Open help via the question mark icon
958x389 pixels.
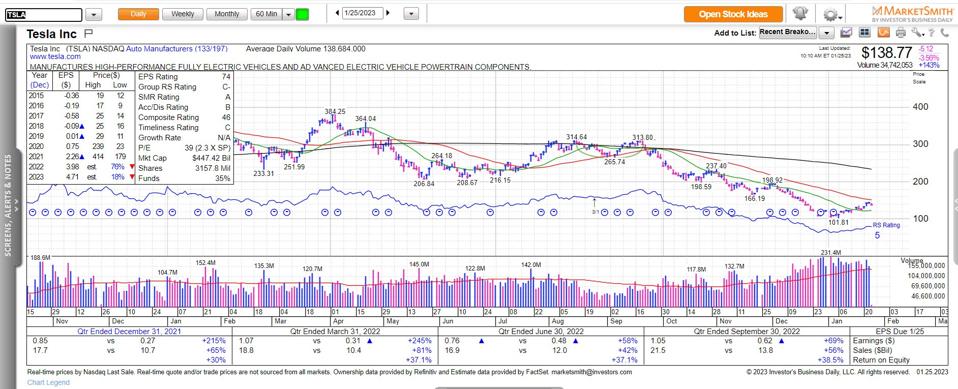tap(931, 32)
